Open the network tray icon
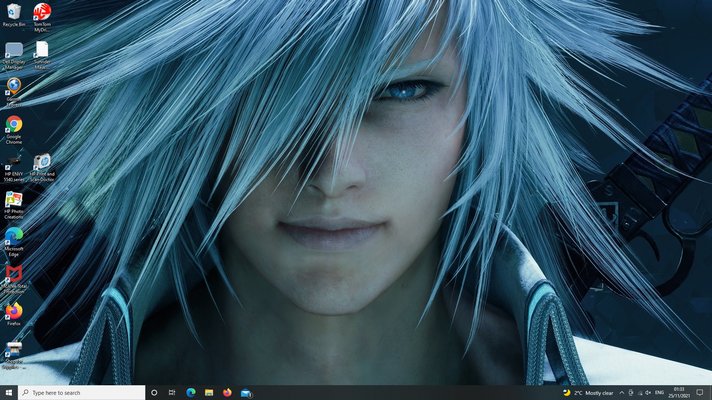This screenshot has height=400, width=712. coord(640,393)
